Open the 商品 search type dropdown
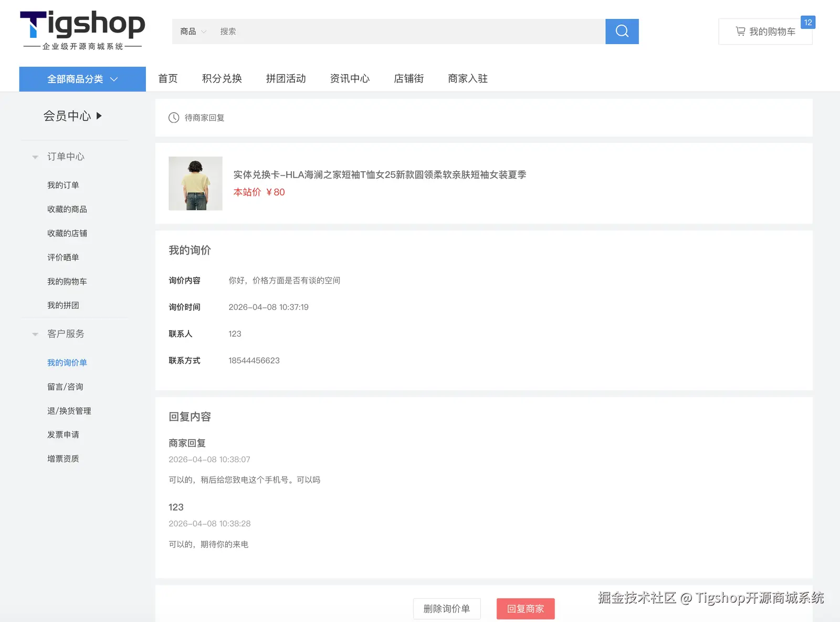Viewport: 840px width, 622px height. click(x=193, y=32)
